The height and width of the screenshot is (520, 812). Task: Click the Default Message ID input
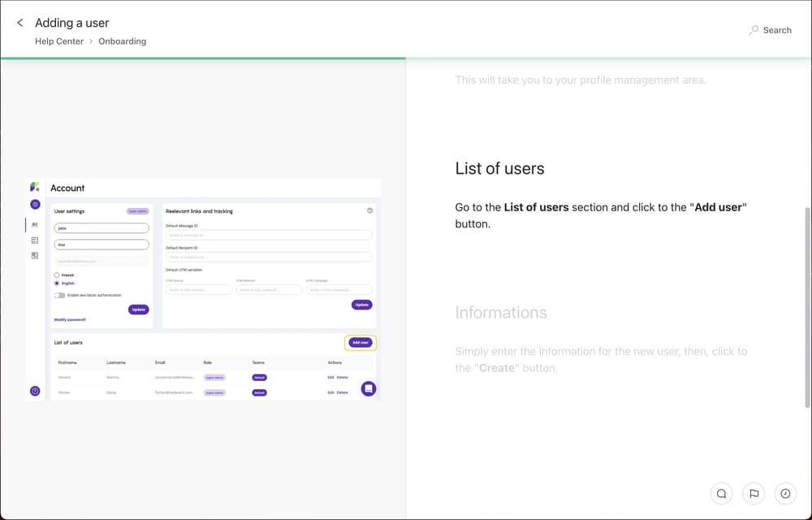269,235
